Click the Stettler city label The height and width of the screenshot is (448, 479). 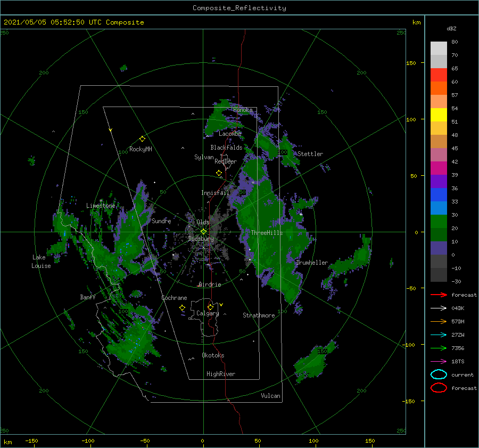[x=310, y=154]
